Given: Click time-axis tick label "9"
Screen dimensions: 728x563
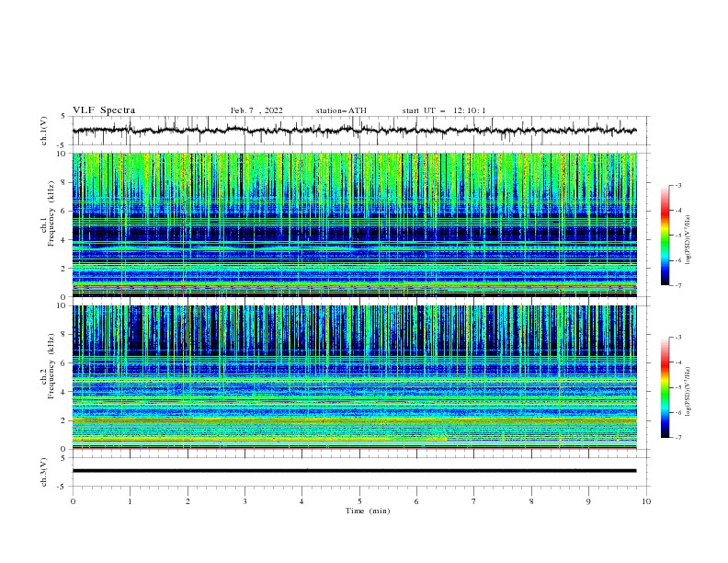Looking at the screenshot, I should 588,501.
